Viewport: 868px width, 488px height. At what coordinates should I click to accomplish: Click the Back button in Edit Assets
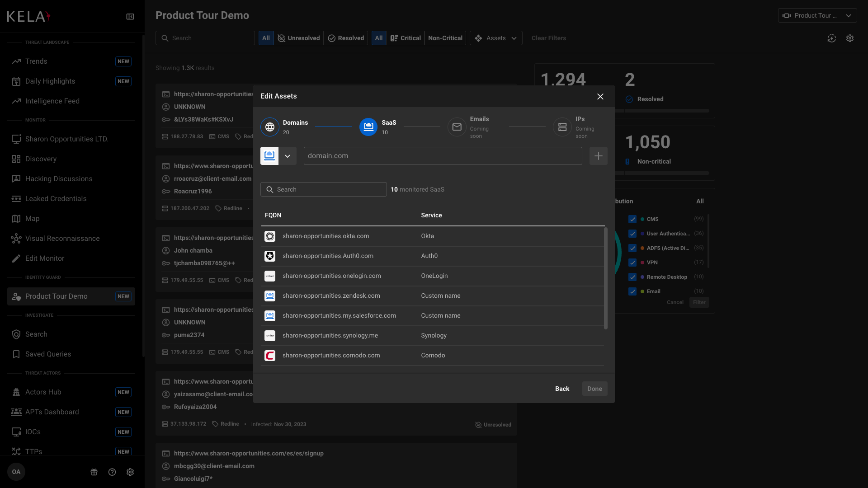(x=562, y=389)
